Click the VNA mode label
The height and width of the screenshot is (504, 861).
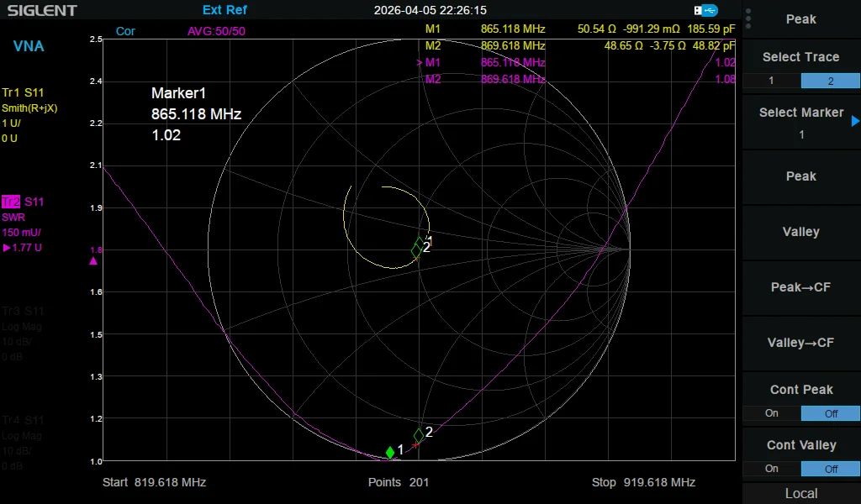pos(29,46)
